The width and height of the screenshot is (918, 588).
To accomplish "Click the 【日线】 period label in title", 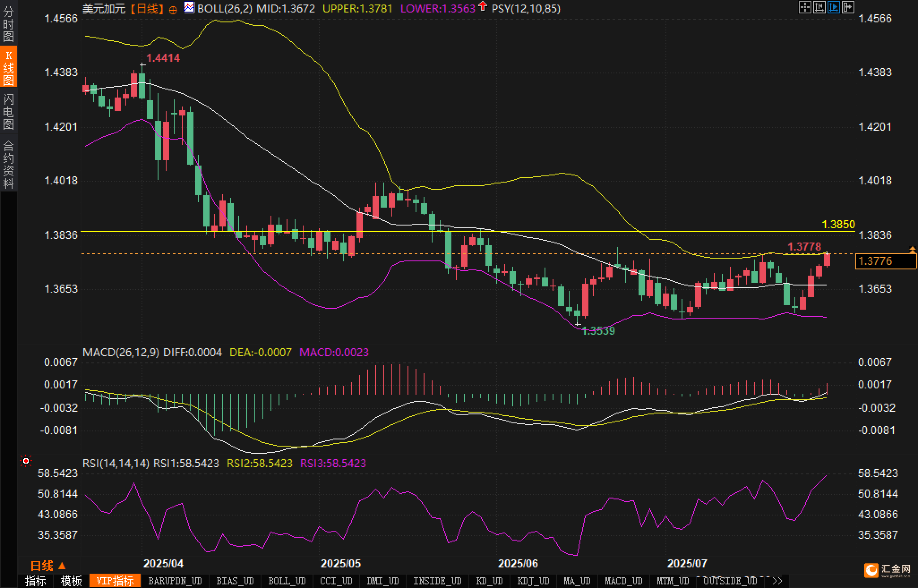I will [147, 9].
